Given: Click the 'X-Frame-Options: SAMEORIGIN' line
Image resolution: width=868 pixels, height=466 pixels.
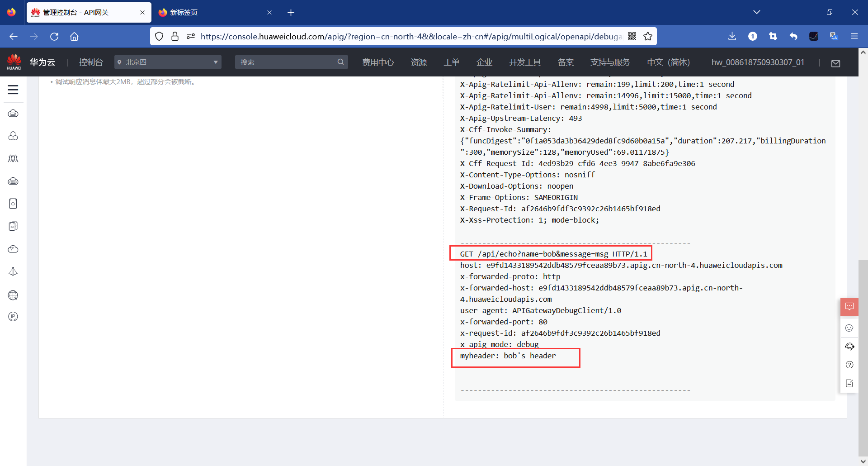Looking at the screenshot, I should pyautogui.click(x=519, y=197).
